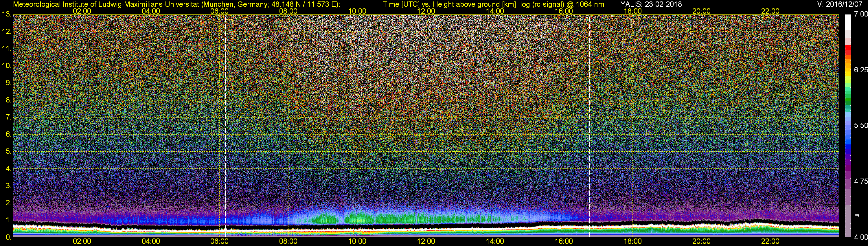
Task: Select the 22:00 label on the top time axis
Action: pos(770,11)
